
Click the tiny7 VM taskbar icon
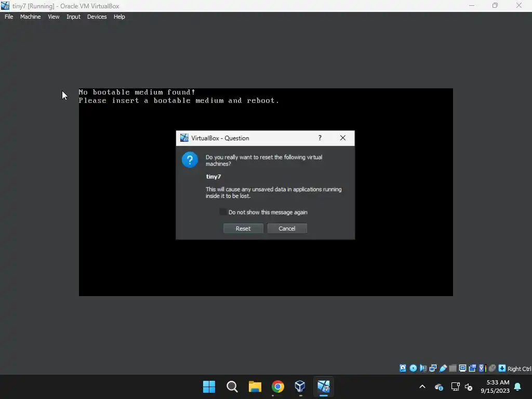pyautogui.click(x=323, y=387)
